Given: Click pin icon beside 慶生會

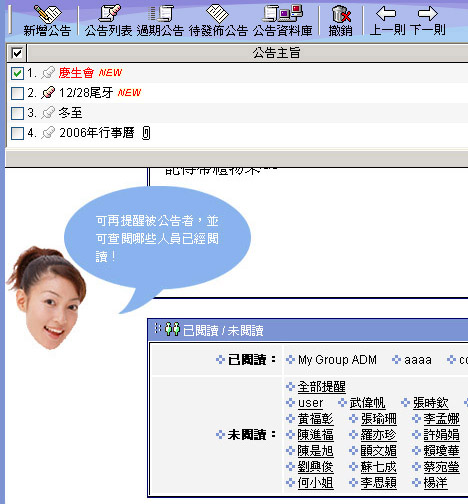Looking at the screenshot, I should (48, 73).
